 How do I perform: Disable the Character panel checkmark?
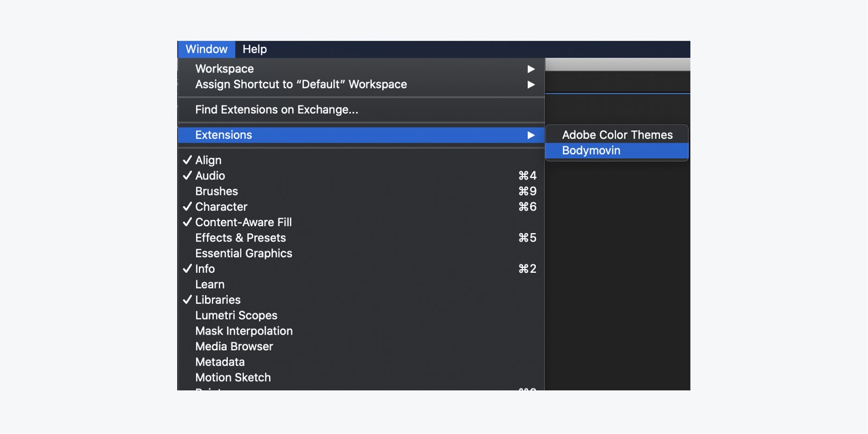point(221,207)
